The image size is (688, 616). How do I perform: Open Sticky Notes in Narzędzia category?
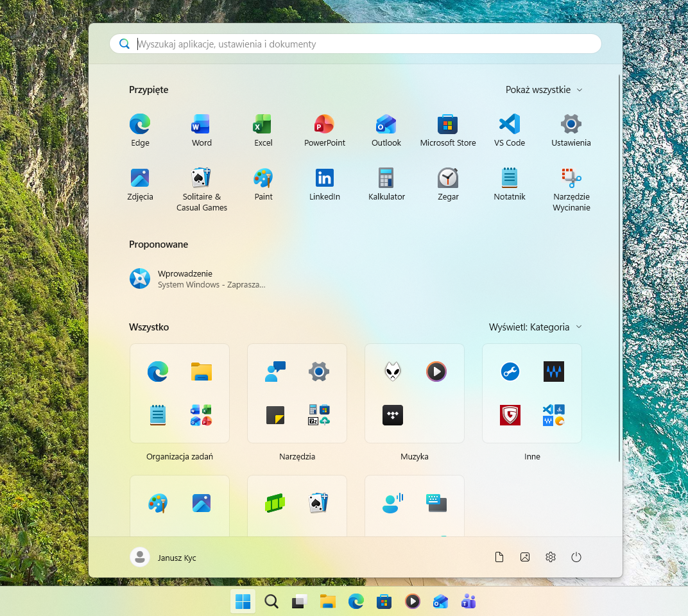275,415
